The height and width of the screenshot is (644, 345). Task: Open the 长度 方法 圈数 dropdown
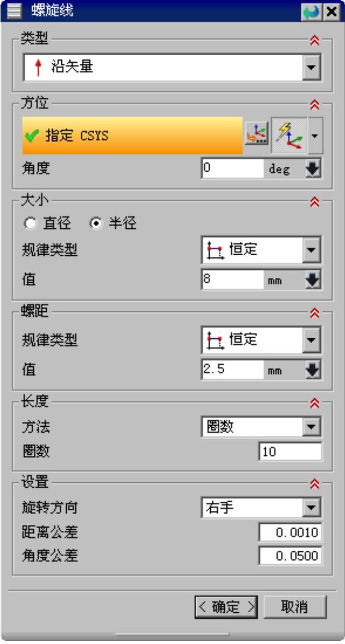click(311, 427)
